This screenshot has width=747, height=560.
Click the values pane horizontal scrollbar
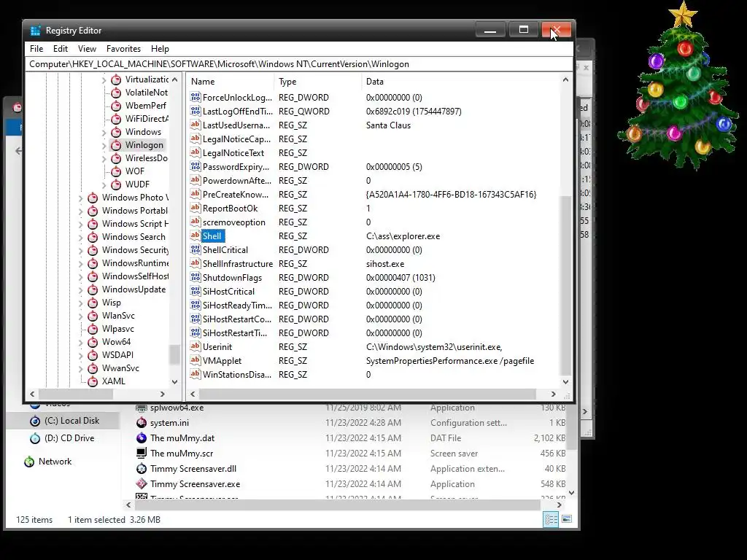367,394
